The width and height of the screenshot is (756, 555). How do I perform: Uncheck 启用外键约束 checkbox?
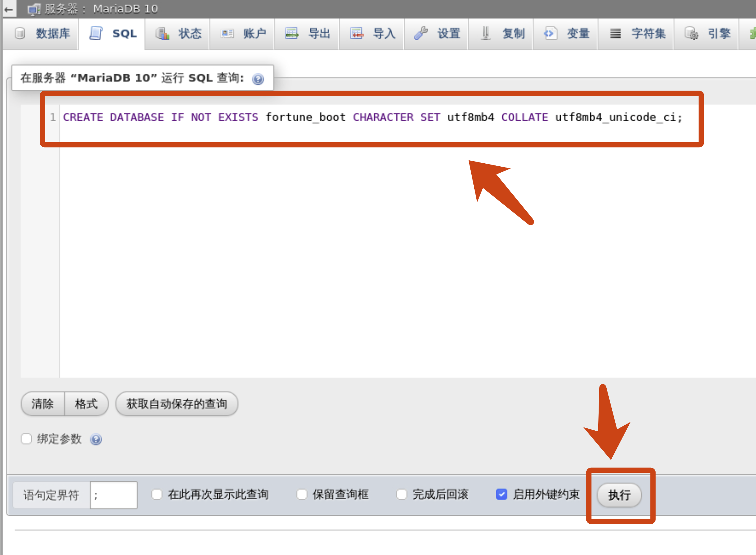(501, 494)
